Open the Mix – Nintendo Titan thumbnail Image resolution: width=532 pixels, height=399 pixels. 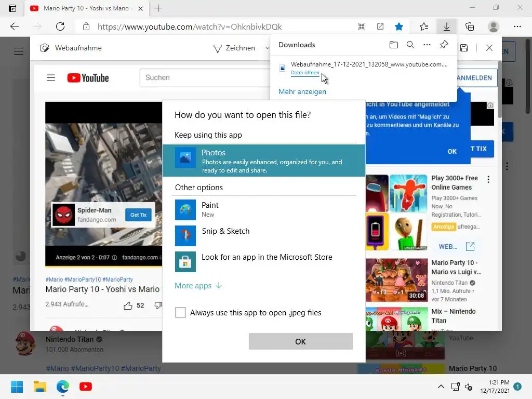click(397, 319)
